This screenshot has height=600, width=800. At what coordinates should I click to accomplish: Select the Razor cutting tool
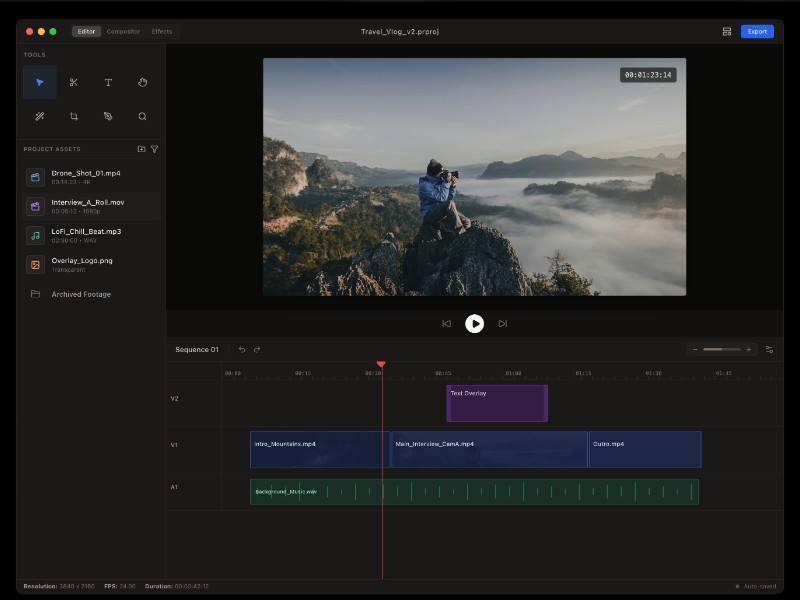74,82
